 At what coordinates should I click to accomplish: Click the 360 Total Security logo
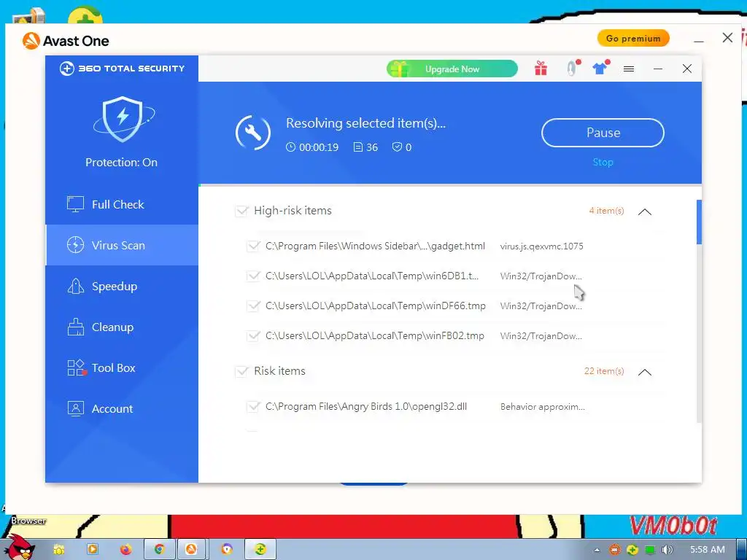pyautogui.click(x=122, y=69)
